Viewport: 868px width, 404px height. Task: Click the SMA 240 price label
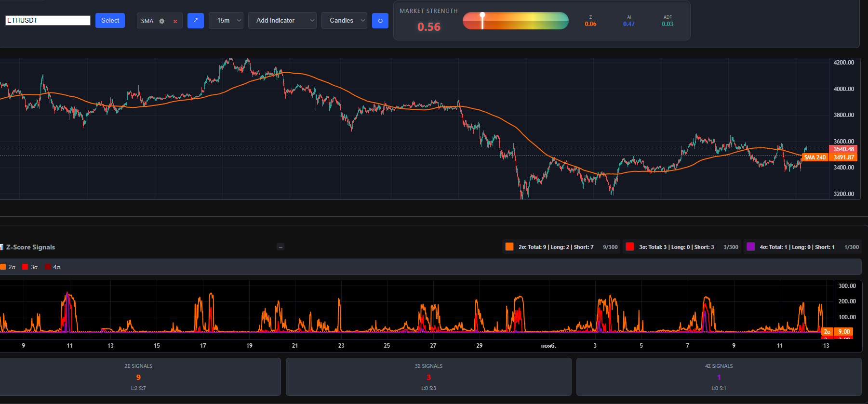coord(815,157)
